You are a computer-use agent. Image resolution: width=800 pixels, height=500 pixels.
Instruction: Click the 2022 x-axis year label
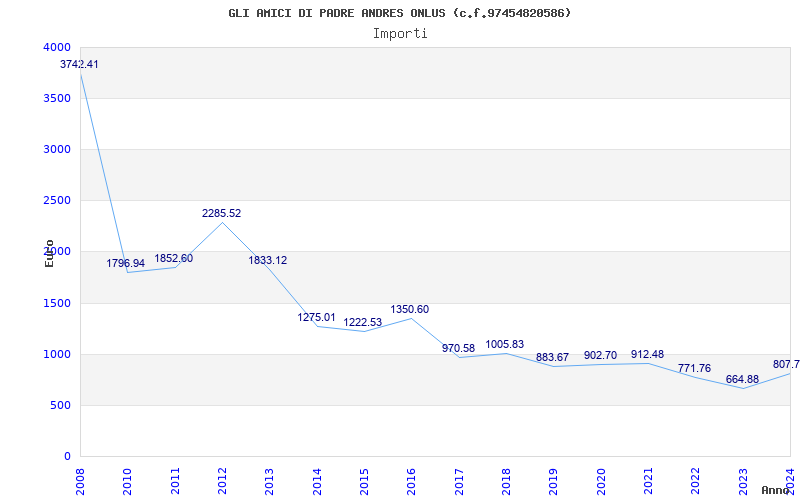click(695, 482)
